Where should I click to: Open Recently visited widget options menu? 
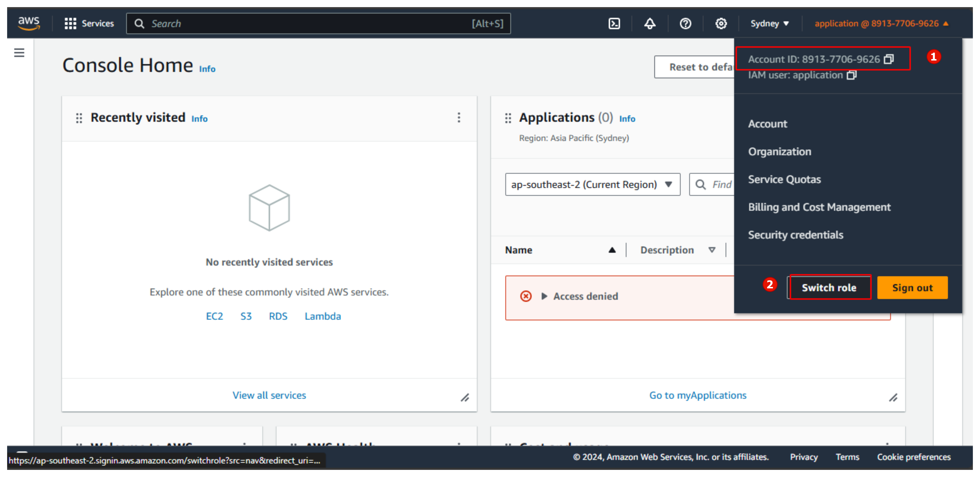(459, 118)
